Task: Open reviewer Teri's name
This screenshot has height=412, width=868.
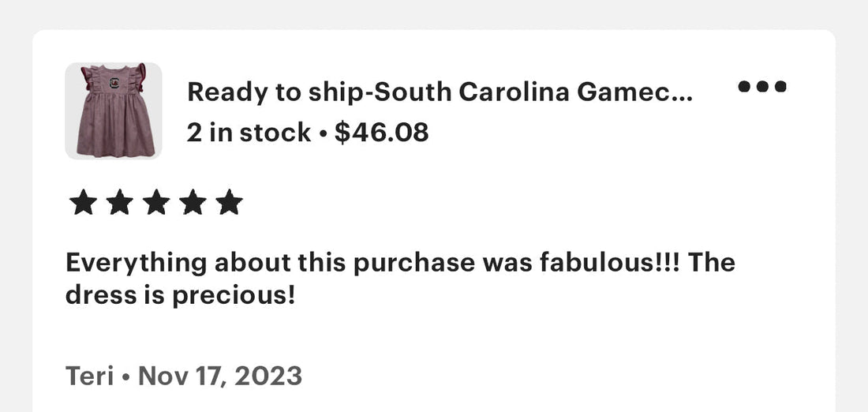Action: pyautogui.click(x=90, y=376)
